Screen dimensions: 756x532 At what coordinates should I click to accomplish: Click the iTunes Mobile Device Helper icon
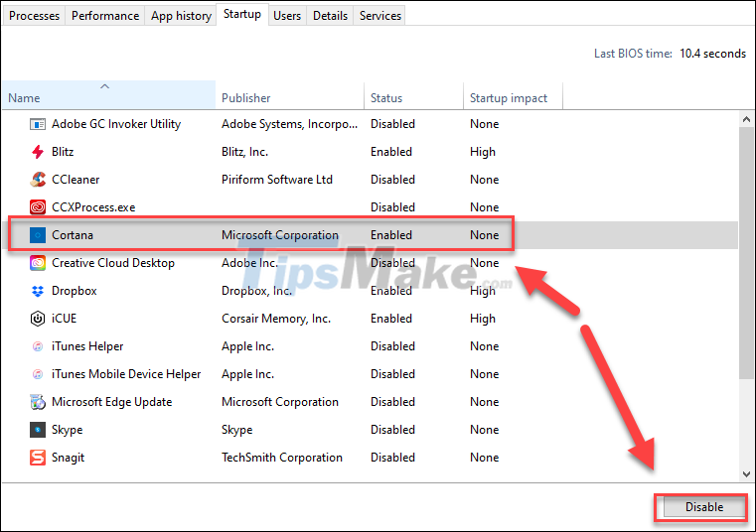pos(38,374)
